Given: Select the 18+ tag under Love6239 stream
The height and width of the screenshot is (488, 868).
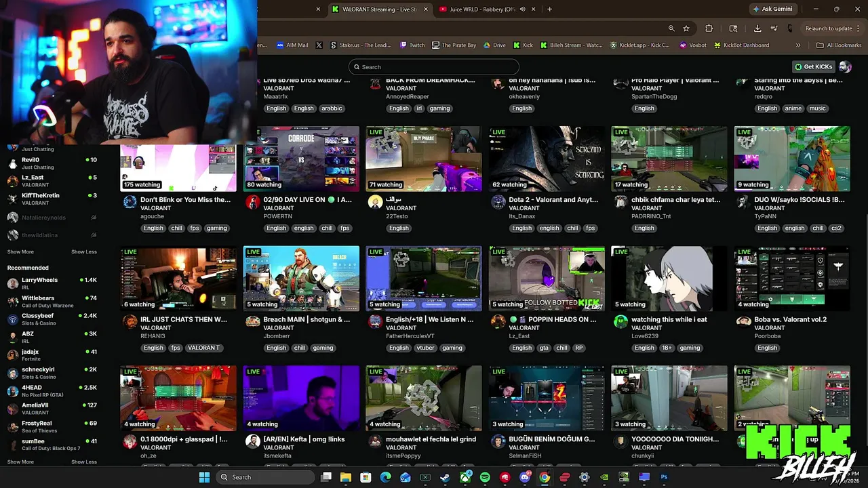Looking at the screenshot, I should point(667,348).
